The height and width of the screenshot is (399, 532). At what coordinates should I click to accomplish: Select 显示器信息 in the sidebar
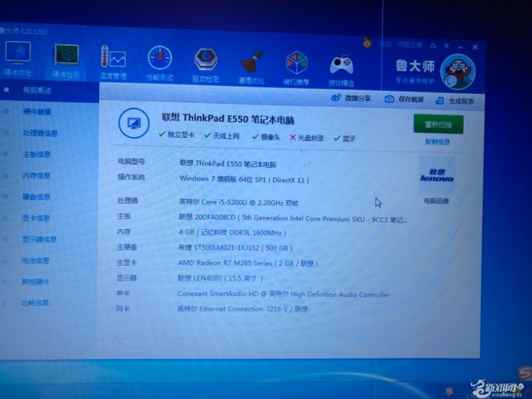click(x=39, y=239)
